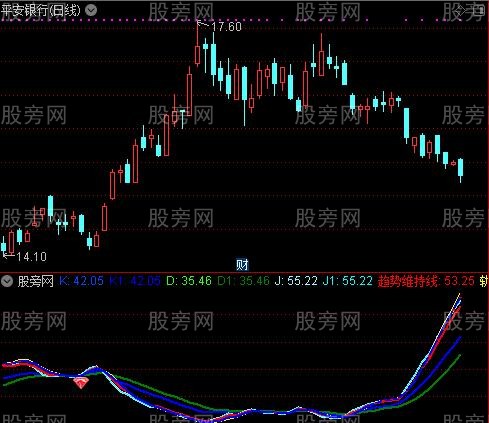Click the 平安银行(日线) chart title

pos(40,10)
